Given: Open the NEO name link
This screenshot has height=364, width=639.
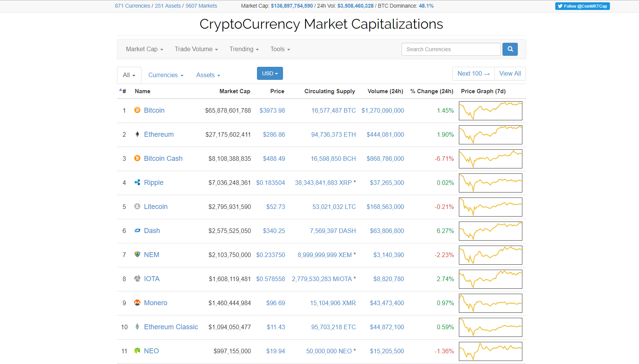Looking at the screenshot, I should coord(151,351).
